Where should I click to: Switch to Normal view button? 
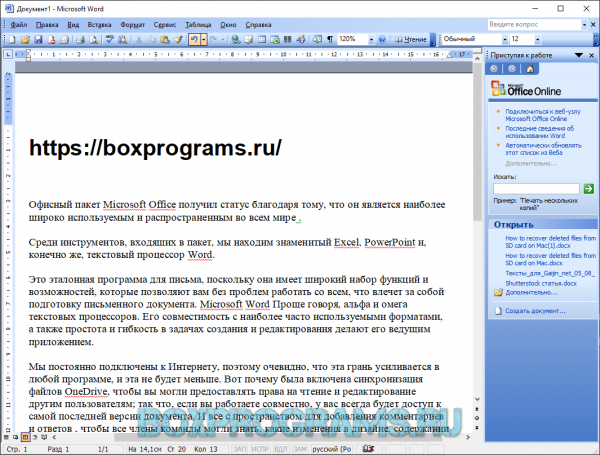coord(7,437)
